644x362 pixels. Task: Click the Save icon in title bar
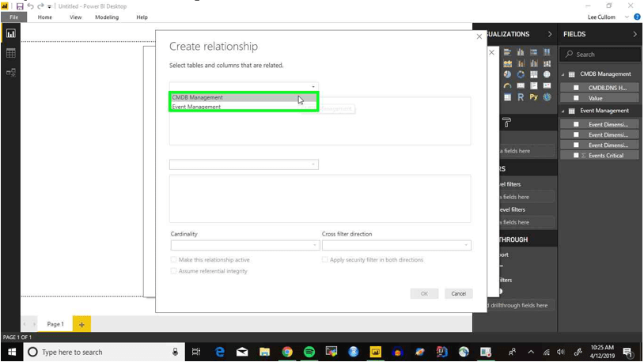point(20,6)
